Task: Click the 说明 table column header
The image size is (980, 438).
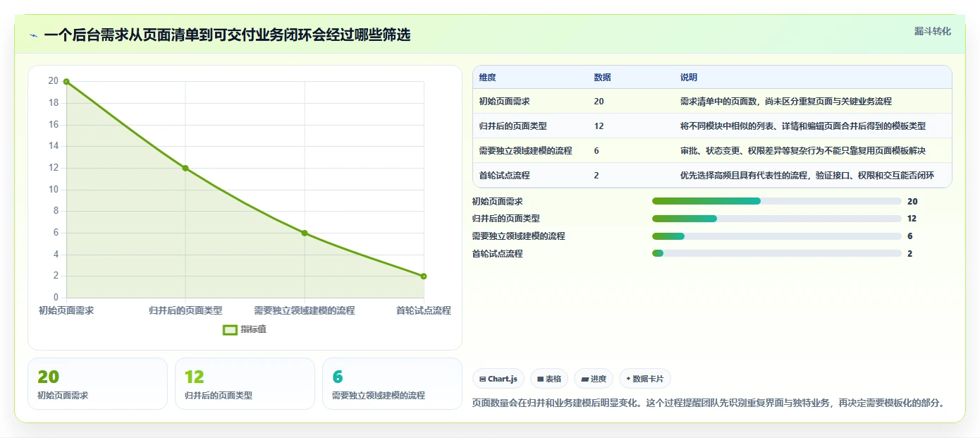Action: [688, 78]
